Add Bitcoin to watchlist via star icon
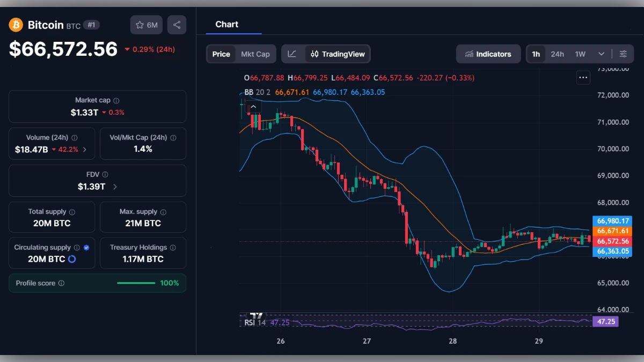644x362 pixels. click(x=140, y=25)
